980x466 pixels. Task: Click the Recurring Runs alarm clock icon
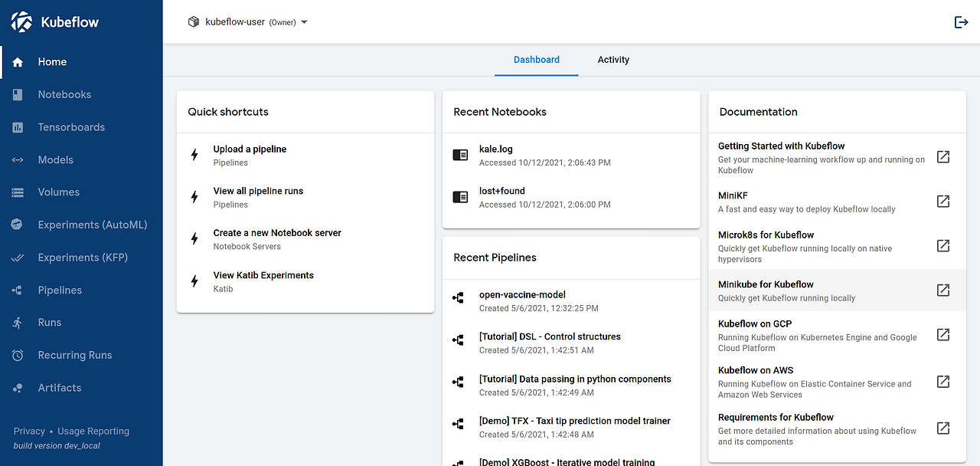click(18, 355)
